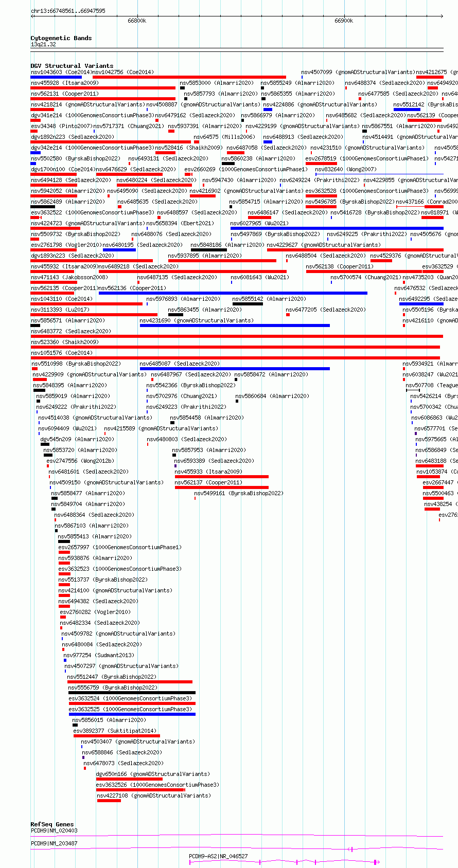The image size is (458, 868).
Task: Click the nsv6081643 (Wu2021) label
Action: (x=260, y=278)
